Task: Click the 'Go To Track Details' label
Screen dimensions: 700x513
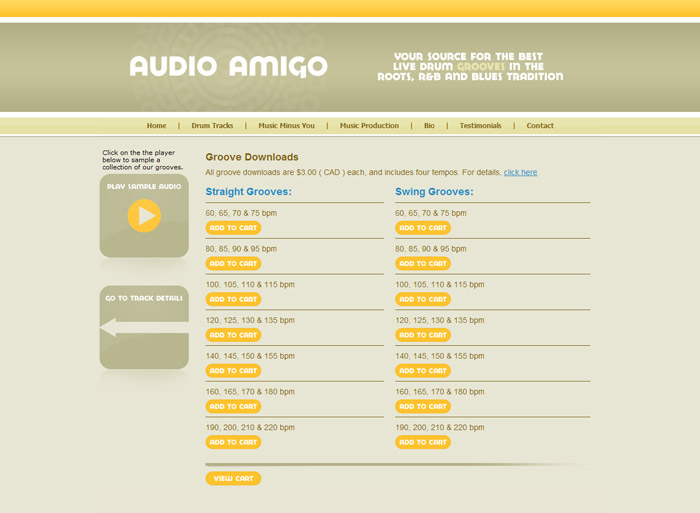Action: 144,298
